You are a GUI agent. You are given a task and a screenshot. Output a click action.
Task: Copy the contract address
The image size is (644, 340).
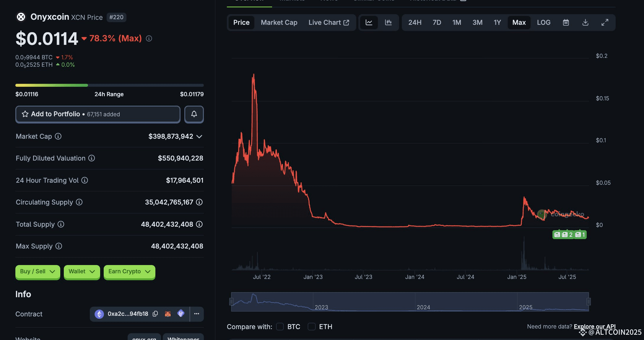[x=155, y=314]
